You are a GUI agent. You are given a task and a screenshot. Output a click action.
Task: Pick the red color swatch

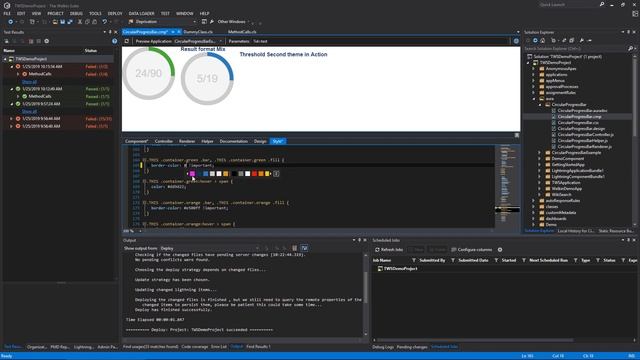pos(254,174)
